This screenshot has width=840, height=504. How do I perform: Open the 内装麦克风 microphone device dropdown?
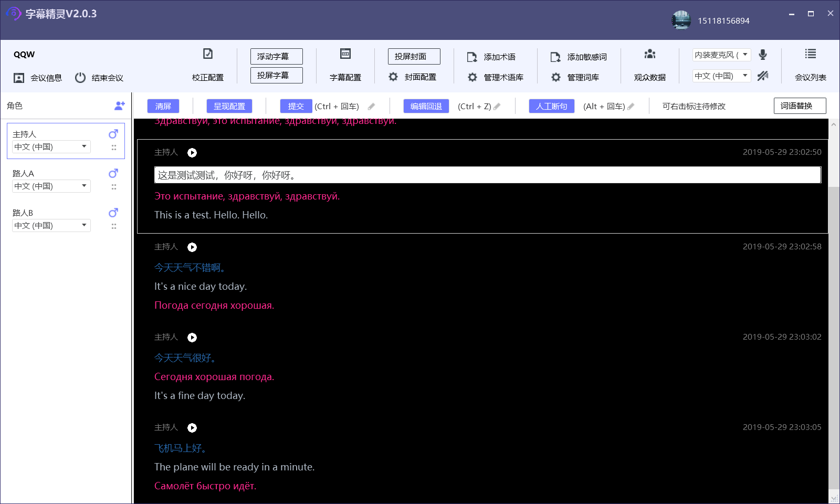722,55
